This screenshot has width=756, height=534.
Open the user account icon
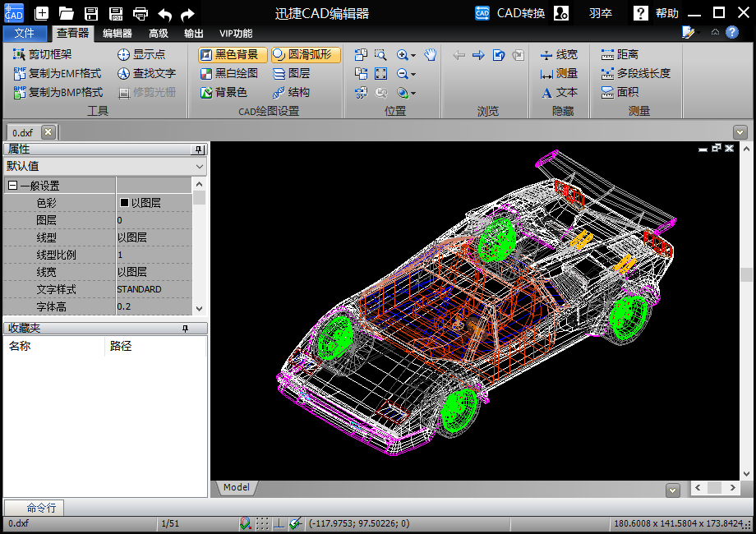(560, 13)
